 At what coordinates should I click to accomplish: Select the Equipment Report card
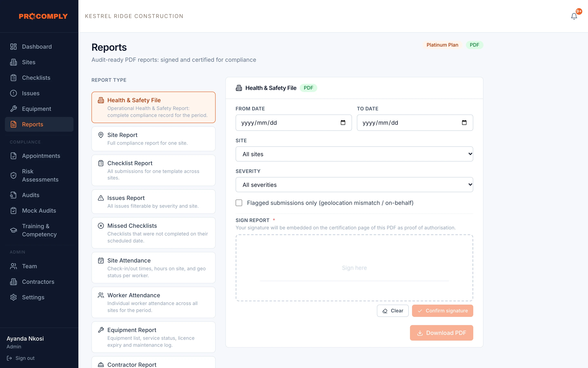tap(153, 337)
